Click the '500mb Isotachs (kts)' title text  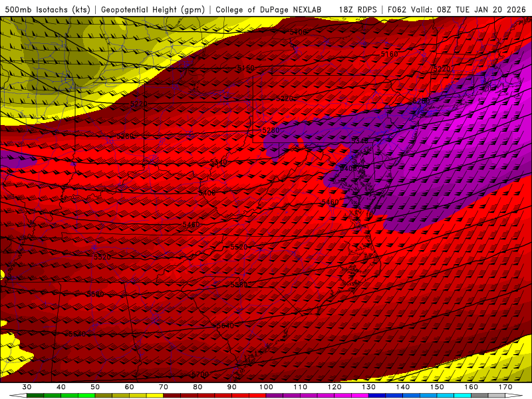tap(48, 9)
